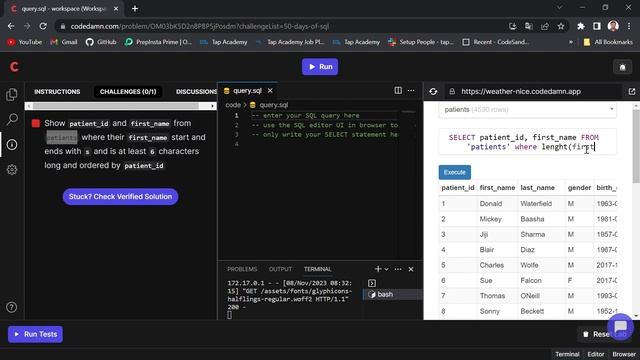Viewport: 640px width, 360px height.
Task: Open the Explorer files icon in sidebar
Action: click(x=12, y=94)
